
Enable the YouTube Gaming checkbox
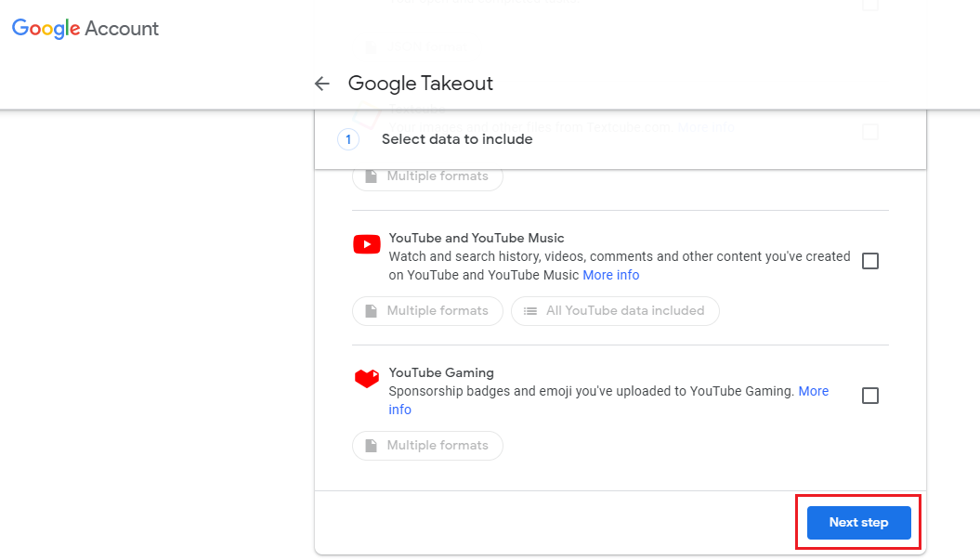pos(870,396)
